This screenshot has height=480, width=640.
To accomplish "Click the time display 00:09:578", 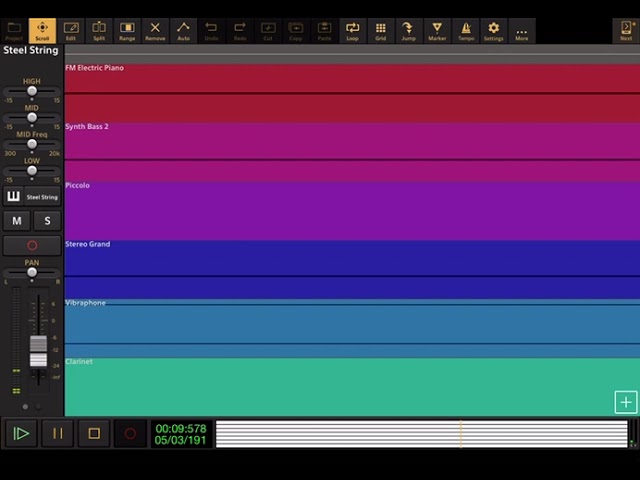I will [181, 429].
